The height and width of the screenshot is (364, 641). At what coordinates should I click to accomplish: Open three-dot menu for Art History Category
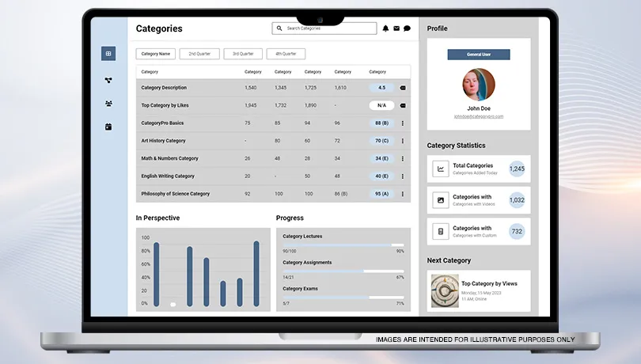tap(403, 141)
